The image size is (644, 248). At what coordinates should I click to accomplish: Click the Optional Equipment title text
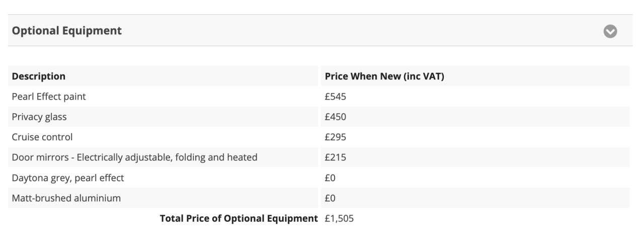point(67,31)
